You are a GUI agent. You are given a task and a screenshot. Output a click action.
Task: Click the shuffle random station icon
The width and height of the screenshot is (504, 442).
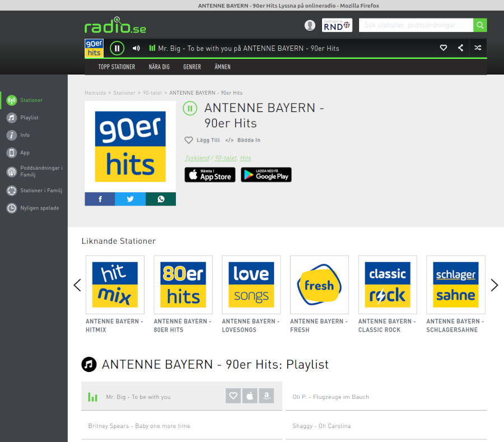(x=478, y=48)
